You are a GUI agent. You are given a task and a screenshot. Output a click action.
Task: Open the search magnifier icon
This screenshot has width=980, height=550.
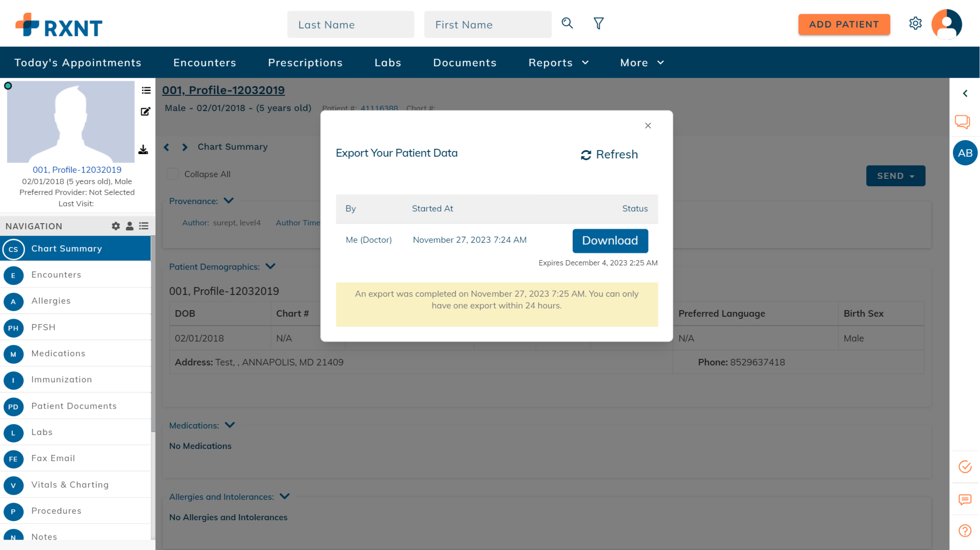[567, 23]
